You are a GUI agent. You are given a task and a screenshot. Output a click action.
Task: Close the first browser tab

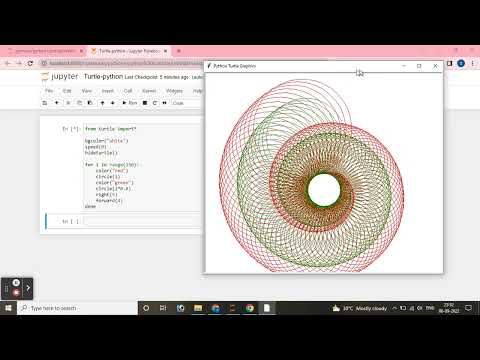tap(81, 51)
